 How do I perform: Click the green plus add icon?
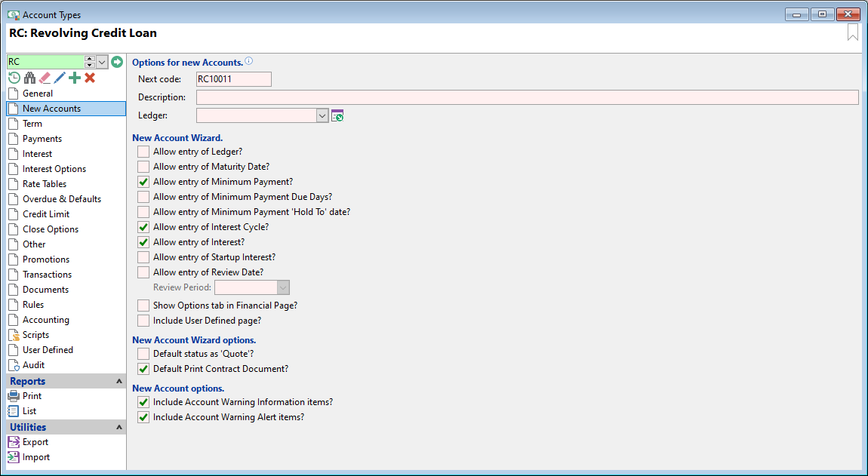74,78
